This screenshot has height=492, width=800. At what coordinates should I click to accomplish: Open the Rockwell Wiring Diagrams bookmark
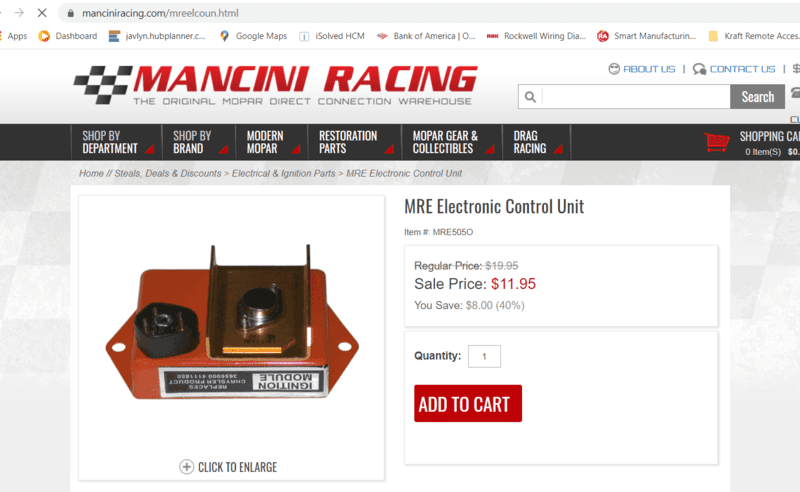pos(536,36)
